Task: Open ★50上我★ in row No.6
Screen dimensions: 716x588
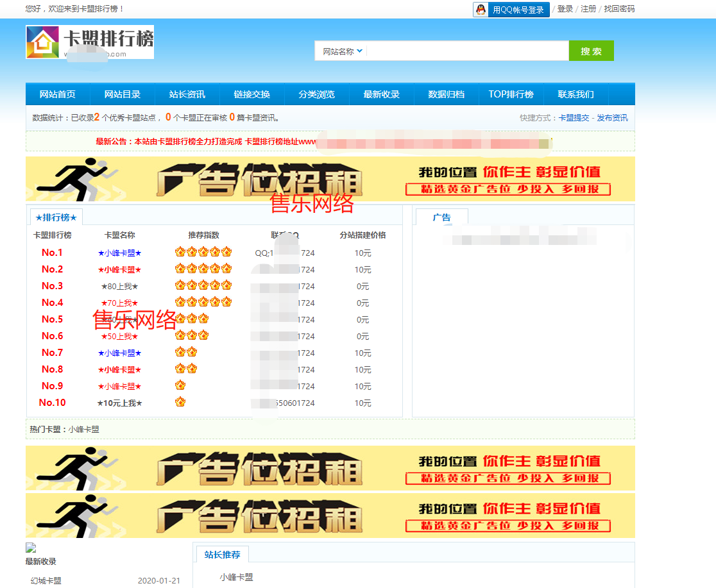Action: (119, 337)
